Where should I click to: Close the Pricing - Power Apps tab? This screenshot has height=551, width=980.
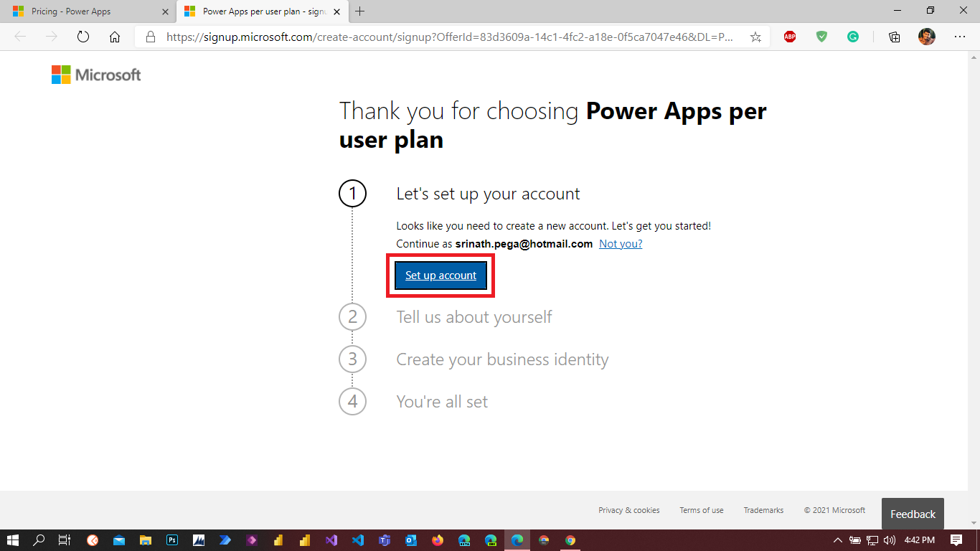(166, 11)
